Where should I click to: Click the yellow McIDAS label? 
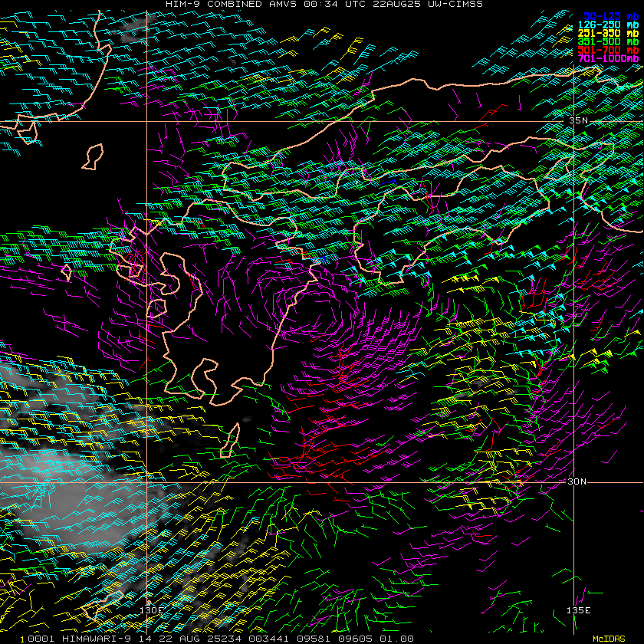tap(609, 639)
